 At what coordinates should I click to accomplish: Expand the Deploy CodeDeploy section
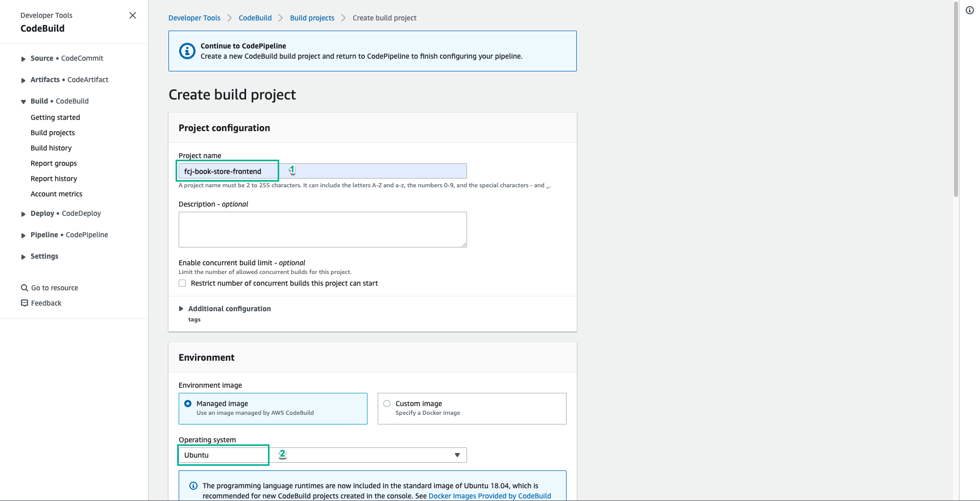[23, 214]
